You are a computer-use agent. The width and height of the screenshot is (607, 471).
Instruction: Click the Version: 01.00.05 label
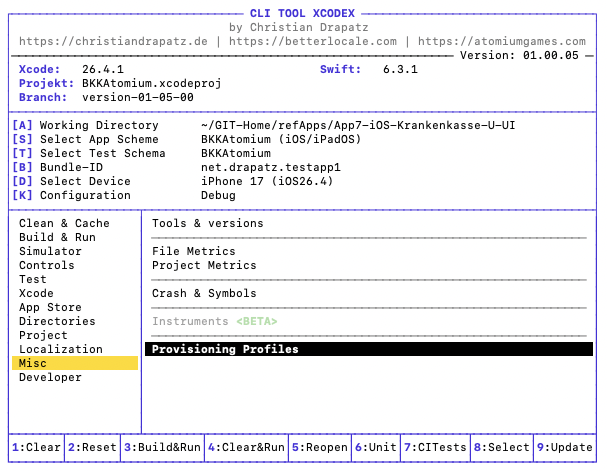pyautogui.click(x=520, y=55)
